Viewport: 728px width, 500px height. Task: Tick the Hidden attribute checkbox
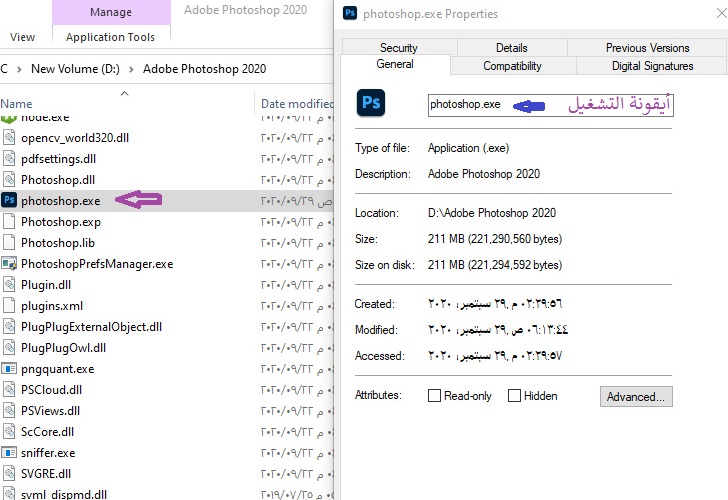tap(514, 396)
